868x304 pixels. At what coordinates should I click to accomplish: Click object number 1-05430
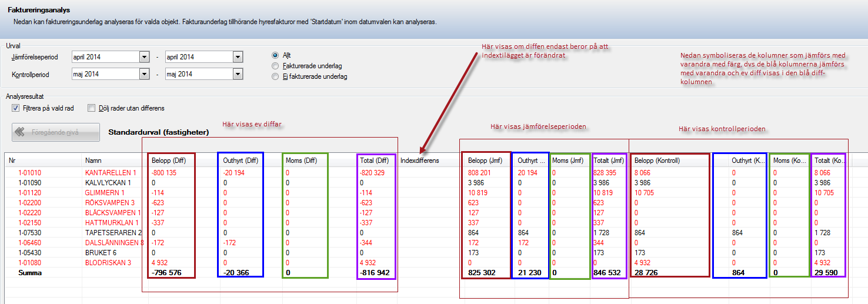click(x=29, y=253)
